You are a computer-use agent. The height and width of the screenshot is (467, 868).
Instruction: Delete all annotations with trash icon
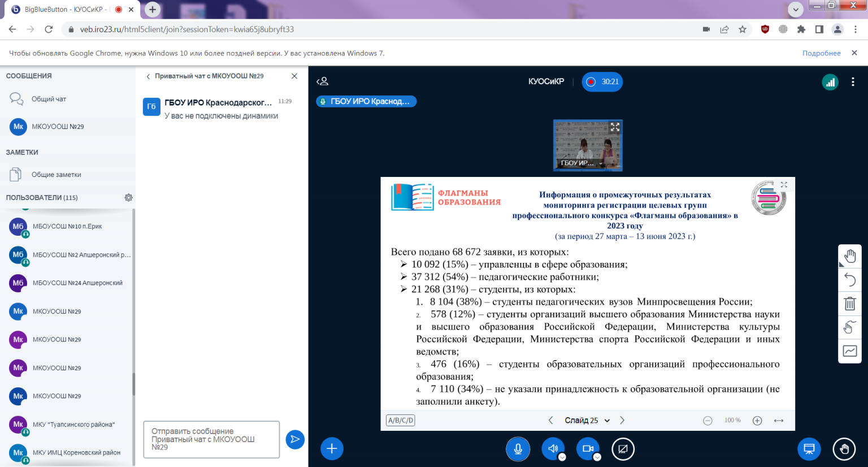point(849,304)
